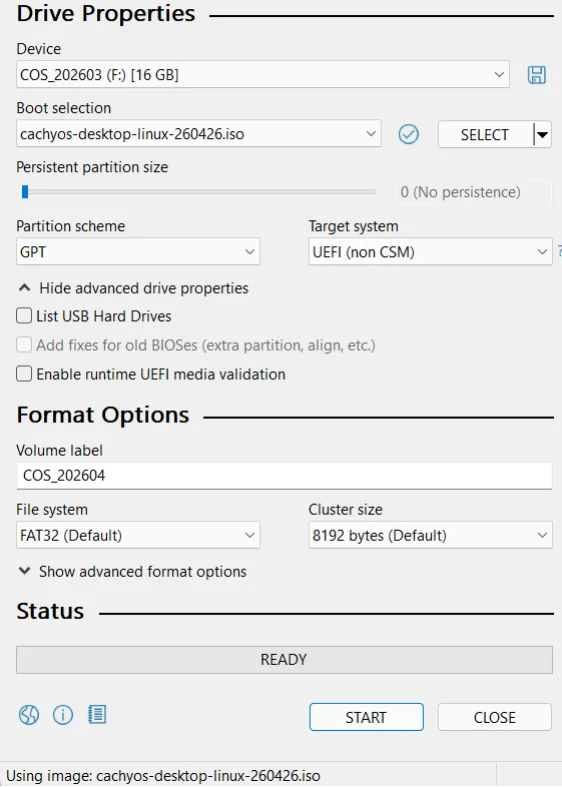Click the Volume label caption text
The height and width of the screenshot is (787, 562).
pyautogui.click(x=60, y=450)
